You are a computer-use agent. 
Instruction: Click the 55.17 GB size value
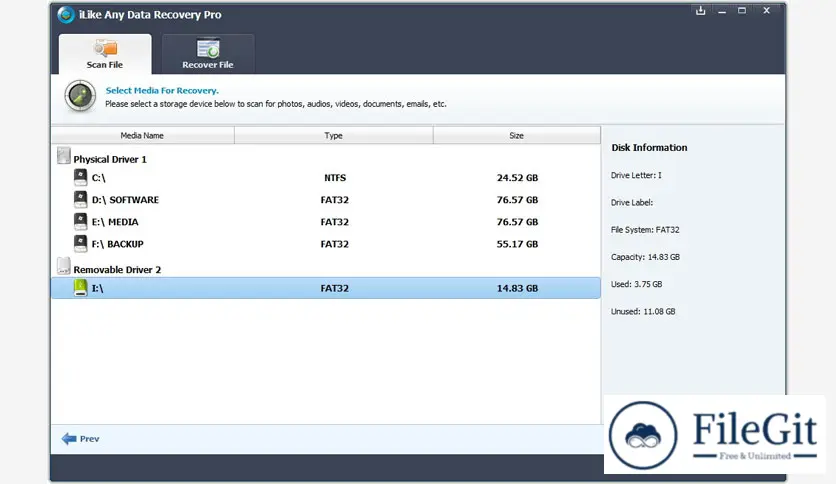pos(517,244)
